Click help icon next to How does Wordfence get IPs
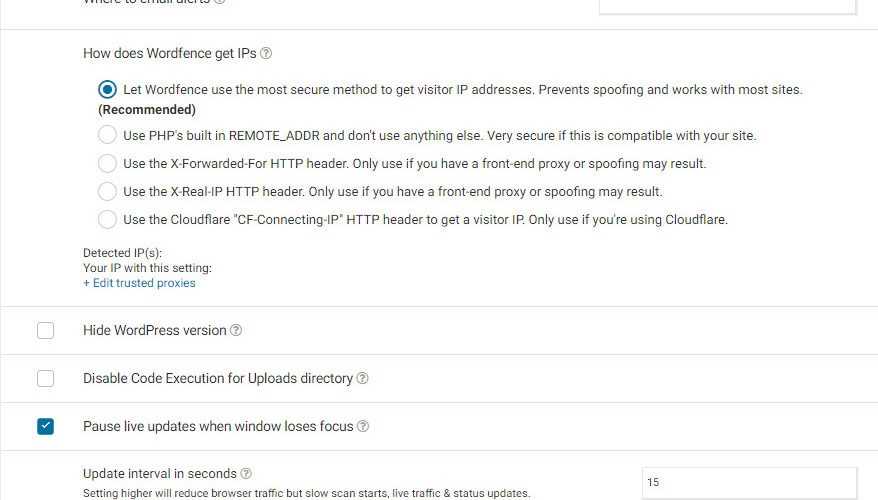Viewport: 878px width, 500px height. [x=266, y=54]
